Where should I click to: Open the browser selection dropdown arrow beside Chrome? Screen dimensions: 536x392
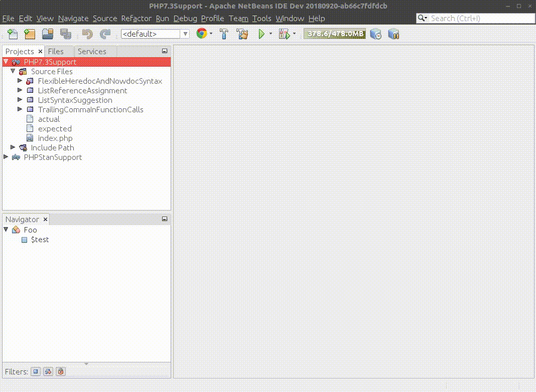pyautogui.click(x=211, y=34)
